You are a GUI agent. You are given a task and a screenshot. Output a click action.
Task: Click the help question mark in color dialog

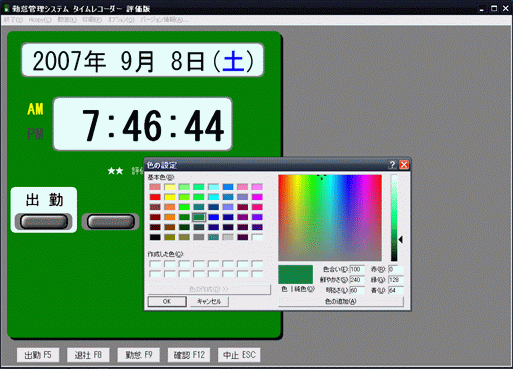[x=392, y=165]
